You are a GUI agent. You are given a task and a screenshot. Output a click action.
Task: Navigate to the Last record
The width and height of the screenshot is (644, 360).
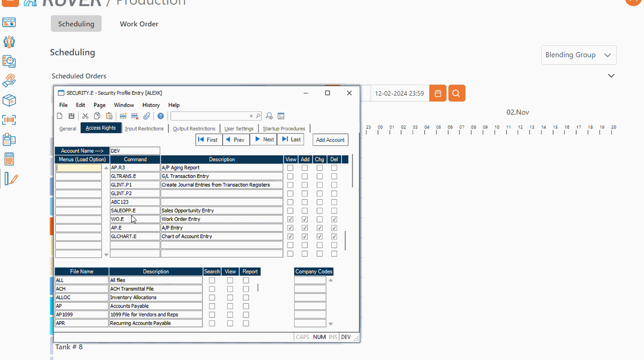tap(290, 140)
